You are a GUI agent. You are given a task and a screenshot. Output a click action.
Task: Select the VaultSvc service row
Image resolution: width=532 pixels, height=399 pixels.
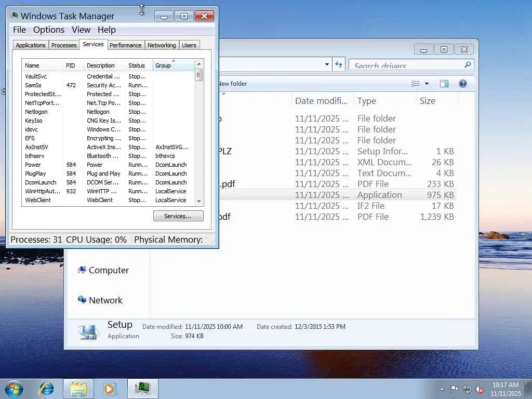108,76
